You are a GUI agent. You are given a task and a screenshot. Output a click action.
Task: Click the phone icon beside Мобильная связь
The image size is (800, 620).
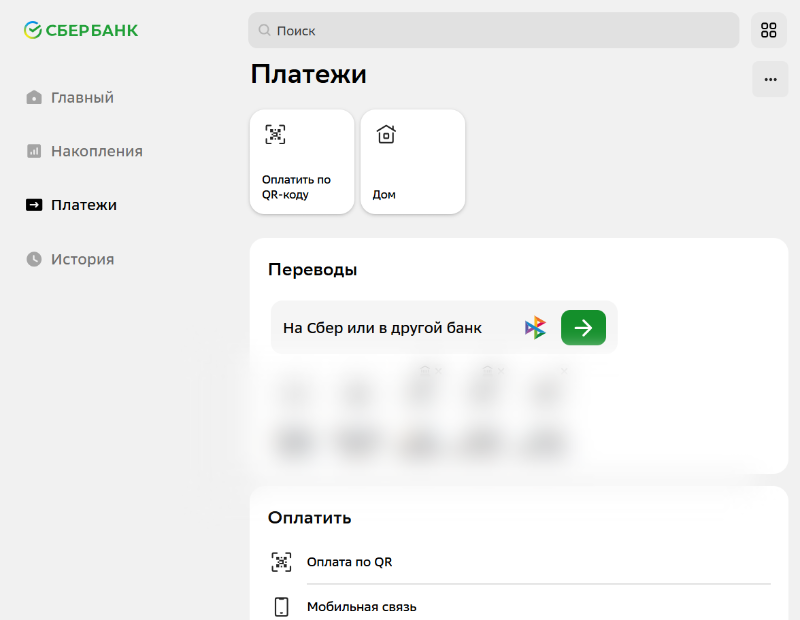[x=282, y=607]
